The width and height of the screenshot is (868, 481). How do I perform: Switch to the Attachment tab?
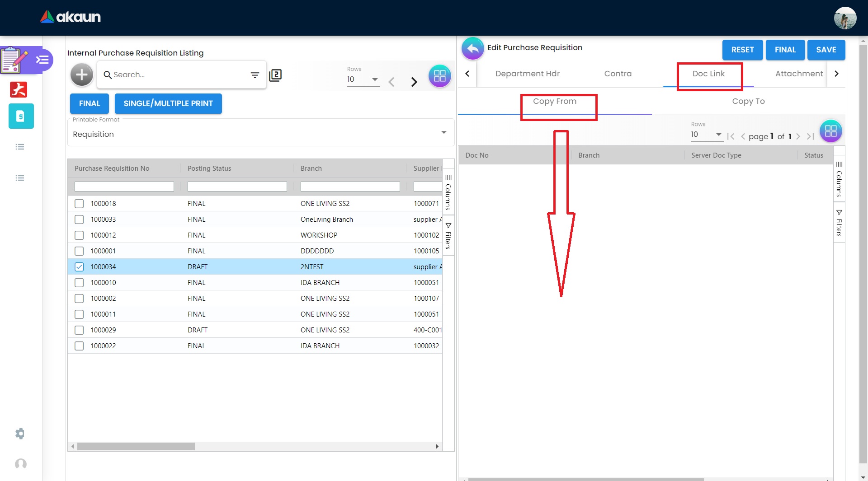coord(799,74)
